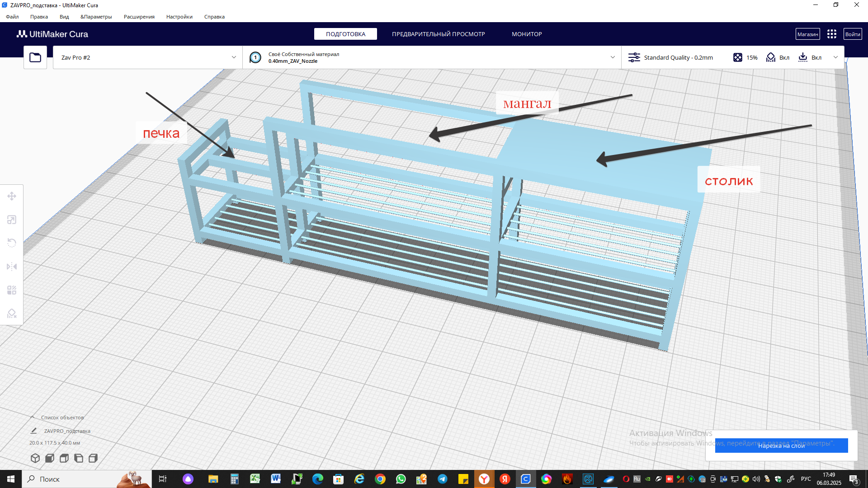Expand the print settings panel chevron
868x488 pixels.
pos(835,57)
